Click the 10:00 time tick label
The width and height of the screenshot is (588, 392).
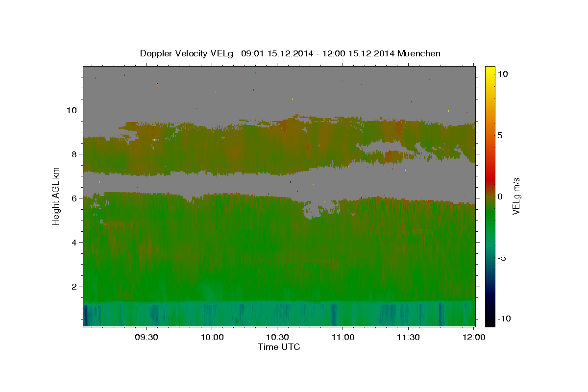click(x=212, y=337)
